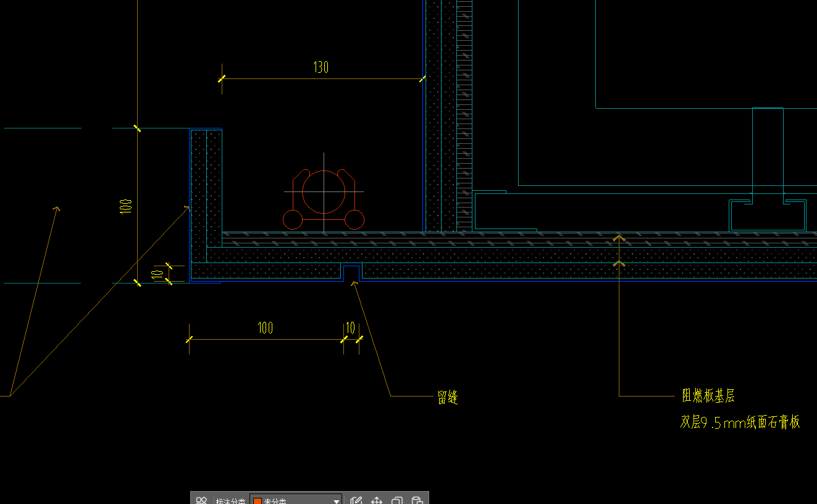Screen dimensions: 817x504
Task: Select the red light fixture symbol
Action: 324,199
